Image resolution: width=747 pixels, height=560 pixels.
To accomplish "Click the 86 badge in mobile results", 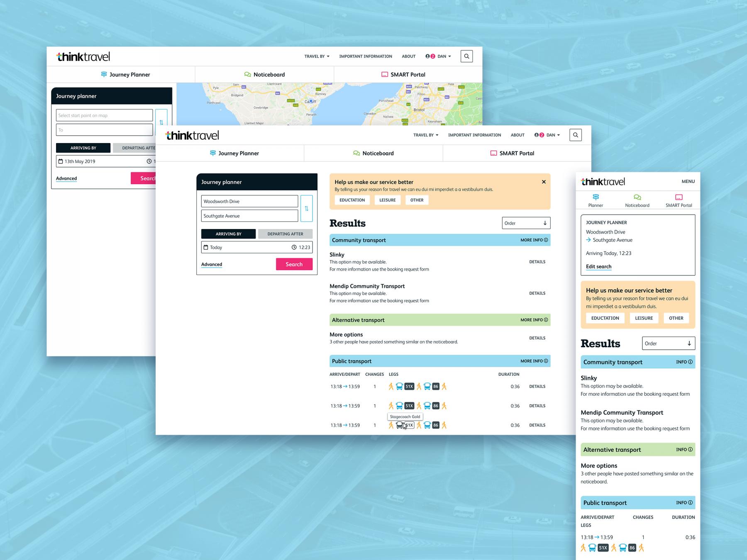I will [632, 548].
